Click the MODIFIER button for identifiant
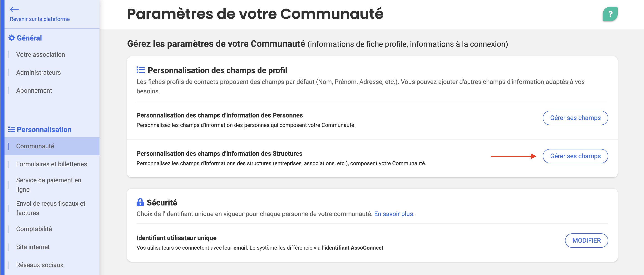The image size is (644, 275). click(586, 240)
